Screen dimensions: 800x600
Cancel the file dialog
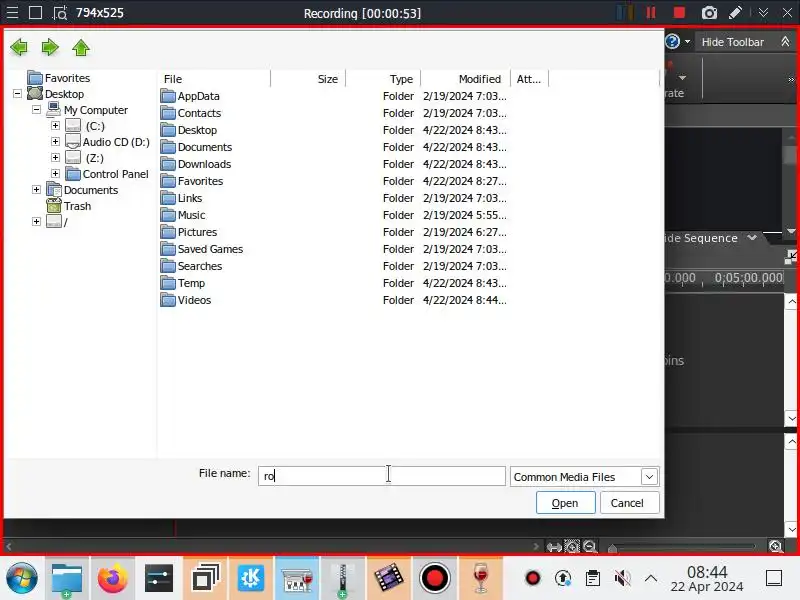[629, 503]
